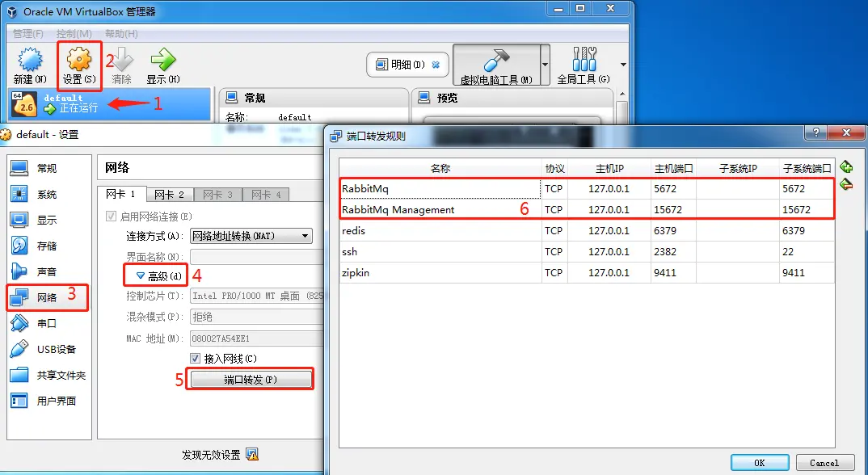
Task: Click host port 2382 cell
Action: 673,252
